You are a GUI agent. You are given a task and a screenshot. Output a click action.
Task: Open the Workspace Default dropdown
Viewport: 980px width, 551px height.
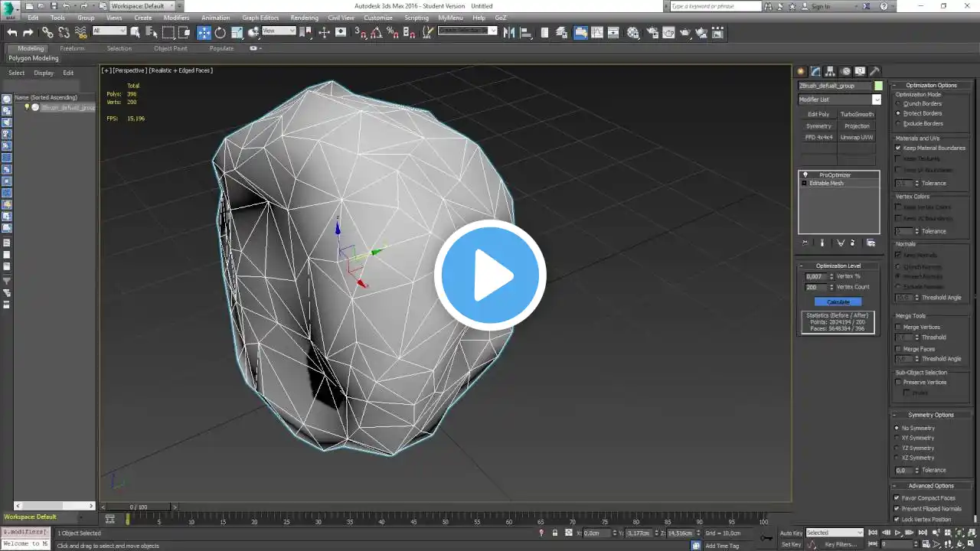tap(142, 6)
